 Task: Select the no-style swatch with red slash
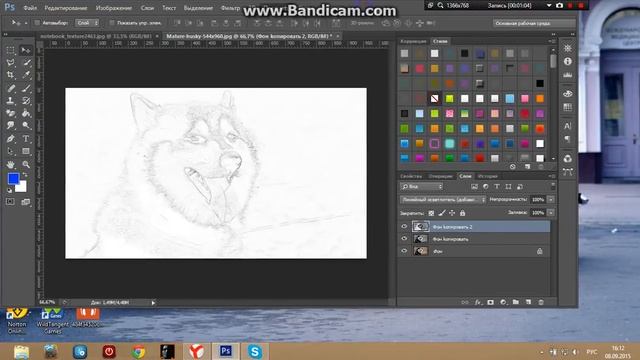434,98
